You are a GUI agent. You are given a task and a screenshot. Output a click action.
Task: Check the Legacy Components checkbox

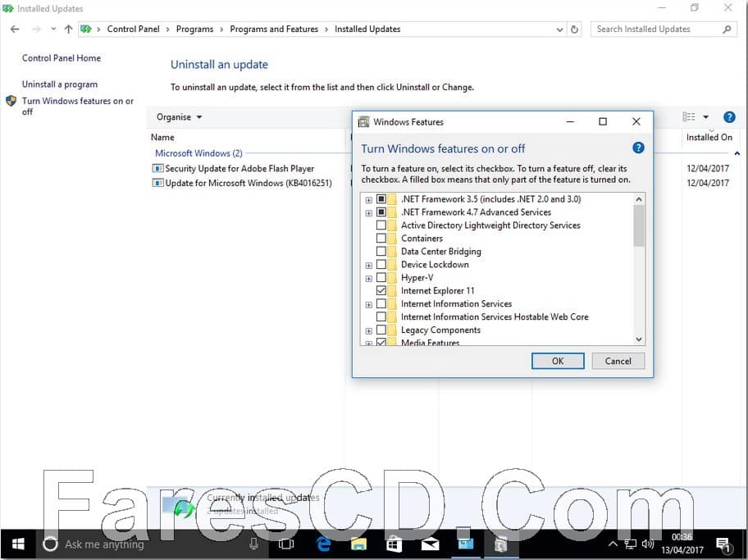381,330
